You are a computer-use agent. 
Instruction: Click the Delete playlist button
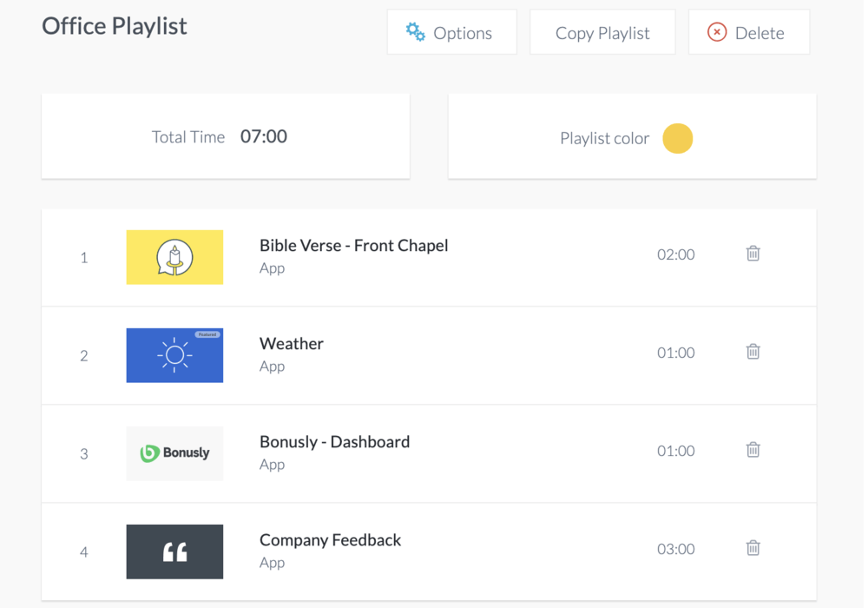click(x=749, y=32)
